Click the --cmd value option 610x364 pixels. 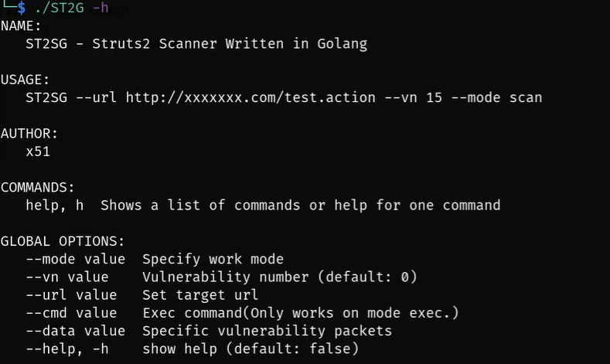[71, 312]
